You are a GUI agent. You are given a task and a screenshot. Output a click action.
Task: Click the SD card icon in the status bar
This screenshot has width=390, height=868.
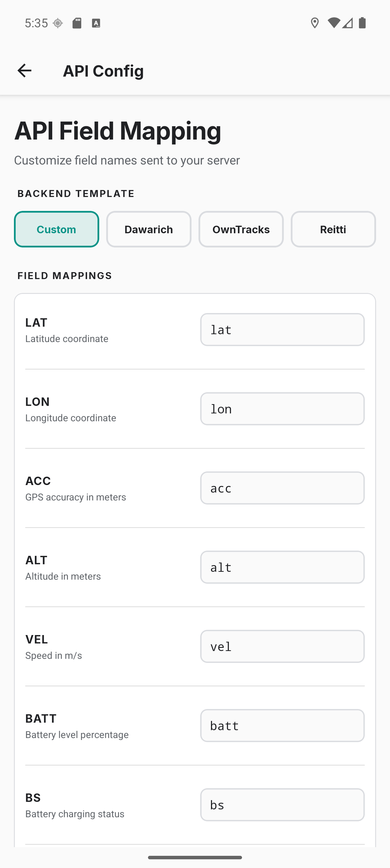tap(77, 23)
